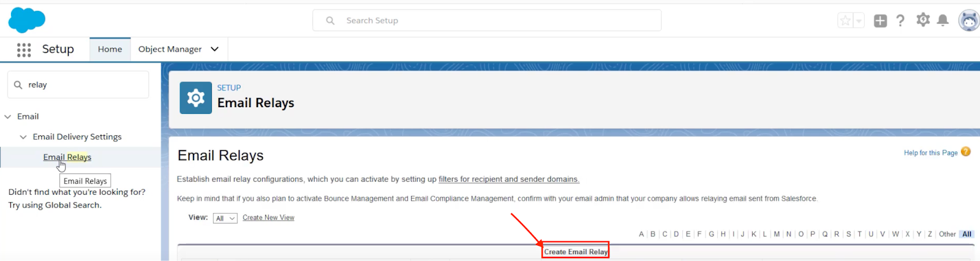
Task: Filter list by letter F
Action: 699,234
